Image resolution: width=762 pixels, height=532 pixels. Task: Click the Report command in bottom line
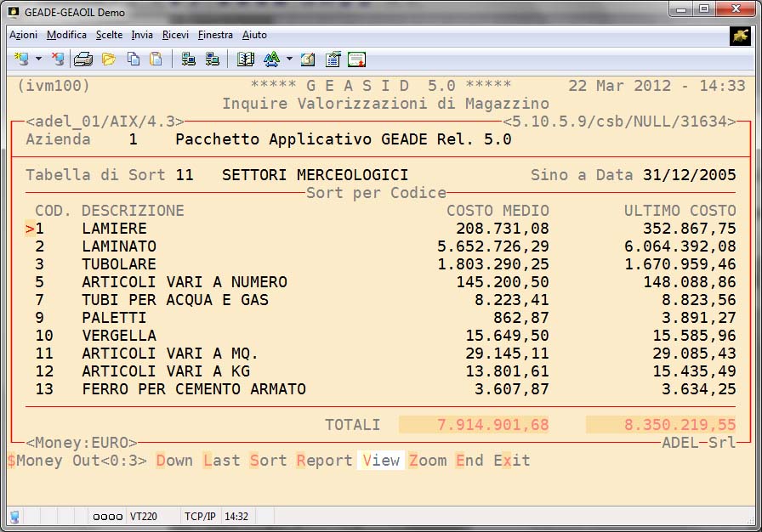pos(324,461)
